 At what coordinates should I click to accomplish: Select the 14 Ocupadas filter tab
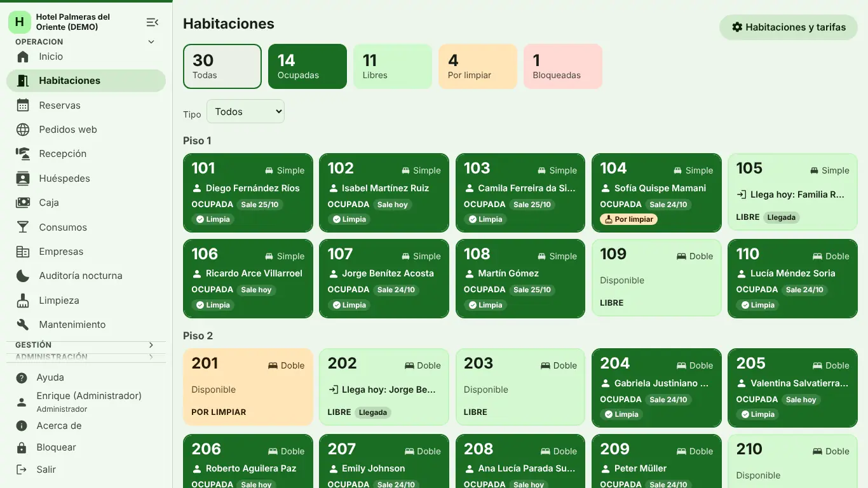pyautogui.click(x=308, y=66)
